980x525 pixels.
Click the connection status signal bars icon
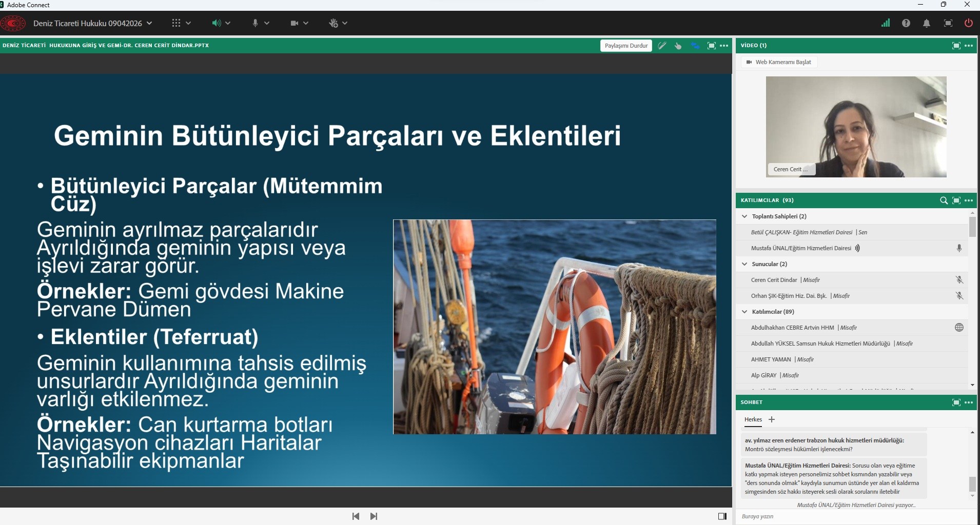pyautogui.click(x=886, y=23)
